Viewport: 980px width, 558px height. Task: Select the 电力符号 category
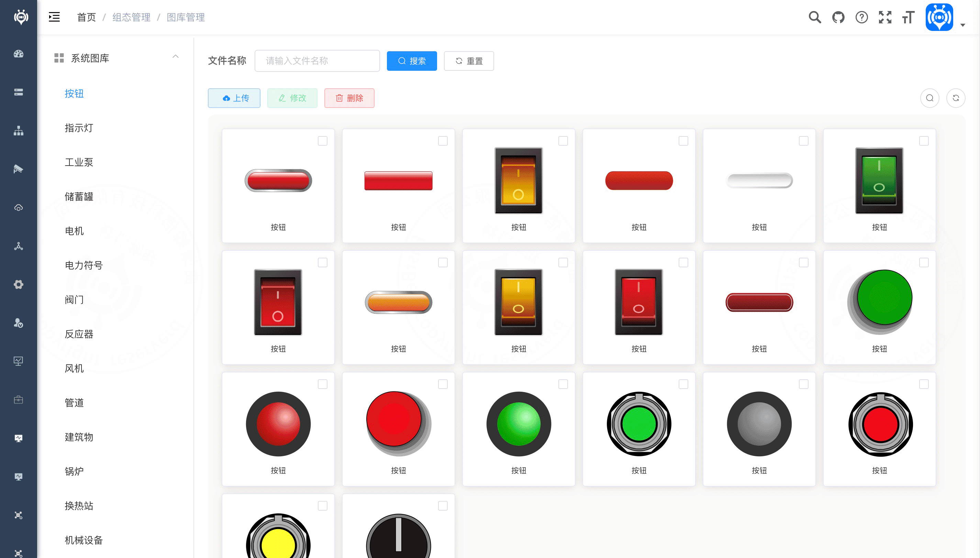point(83,265)
